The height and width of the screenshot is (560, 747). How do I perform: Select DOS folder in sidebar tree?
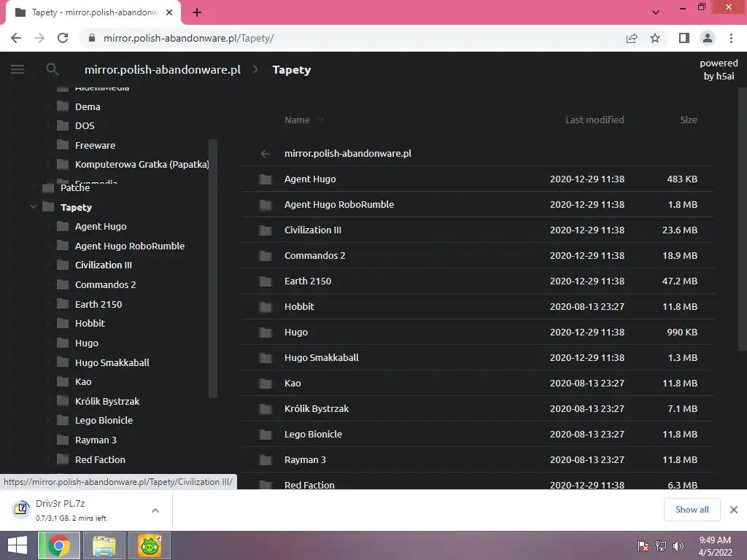(x=85, y=125)
